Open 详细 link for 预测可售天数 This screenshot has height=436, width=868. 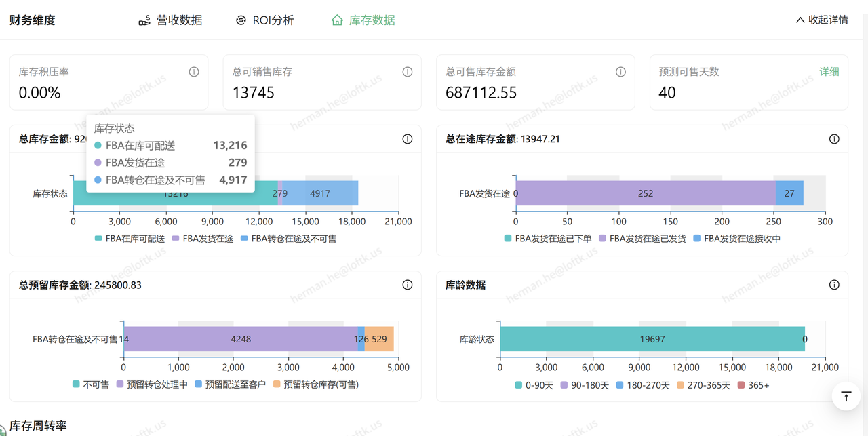[x=829, y=72]
